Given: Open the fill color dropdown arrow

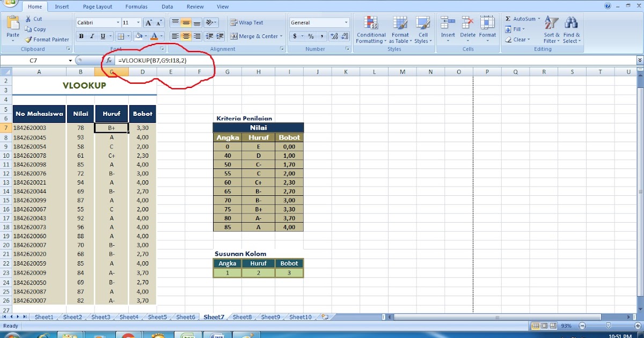Looking at the screenshot, I should point(144,36).
